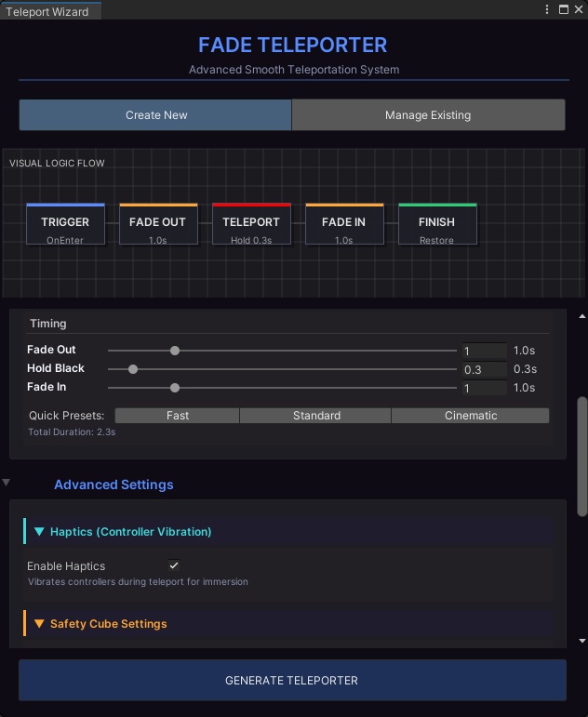Image resolution: width=588 pixels, height=717 pixels.
Task: Click the GENERATE TELEPORTER button
Action: pos(292,680)
